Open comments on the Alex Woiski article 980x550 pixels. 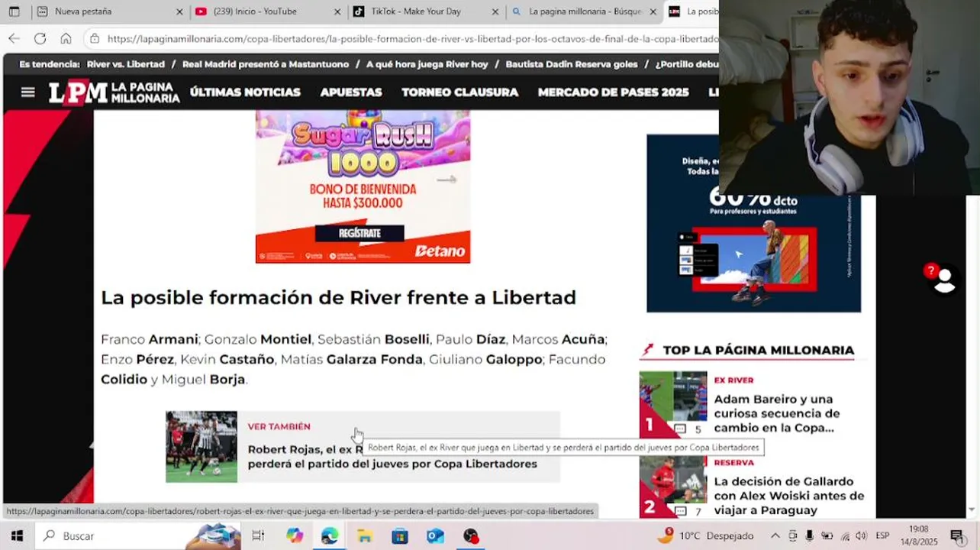[687, 512]
